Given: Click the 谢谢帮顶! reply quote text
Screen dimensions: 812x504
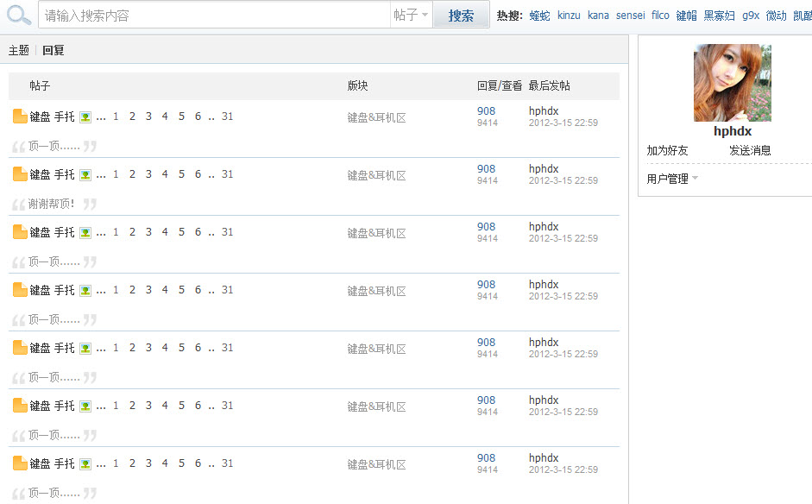Looking at the screenshot, I should pyautogui.click(x=51, y=204).
